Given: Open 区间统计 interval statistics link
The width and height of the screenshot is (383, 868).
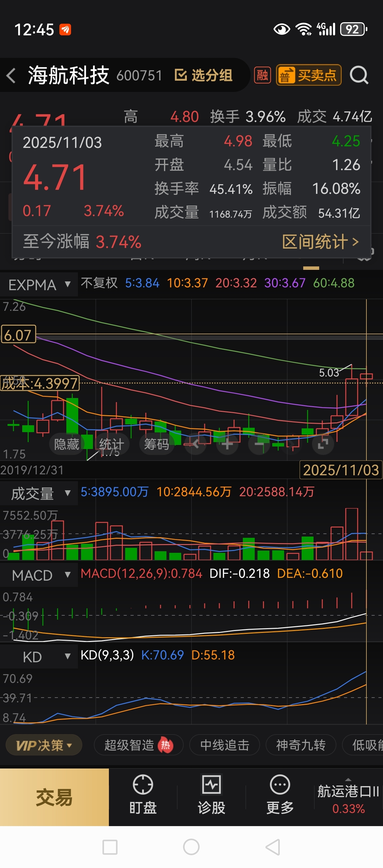Looking at the screenshot, I should tap(320, 242).
